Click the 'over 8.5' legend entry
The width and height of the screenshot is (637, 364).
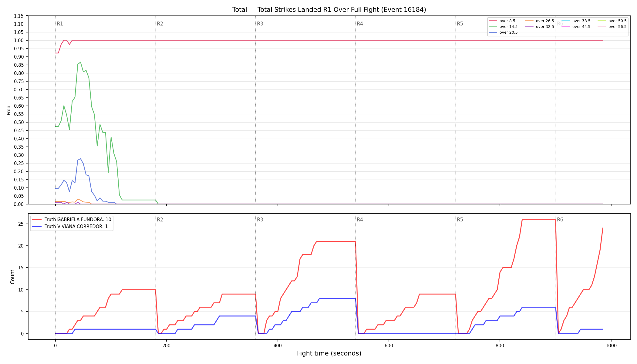click(x=502, y=21)
